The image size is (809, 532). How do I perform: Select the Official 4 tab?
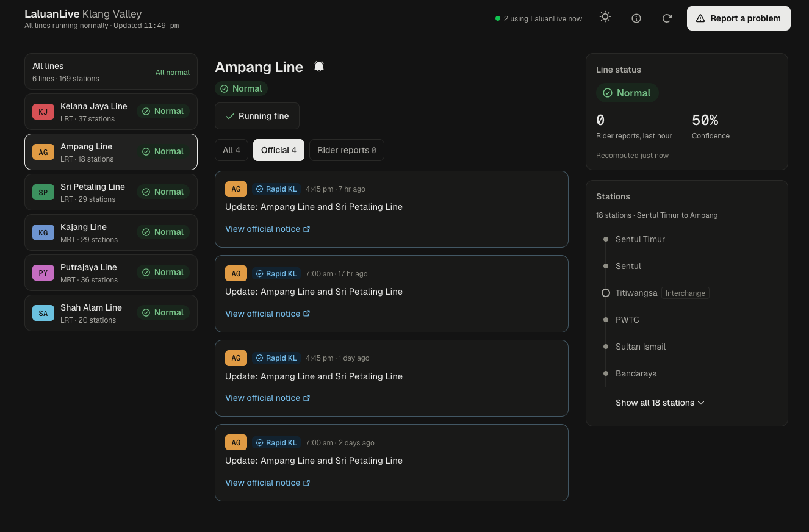(279, 150)
